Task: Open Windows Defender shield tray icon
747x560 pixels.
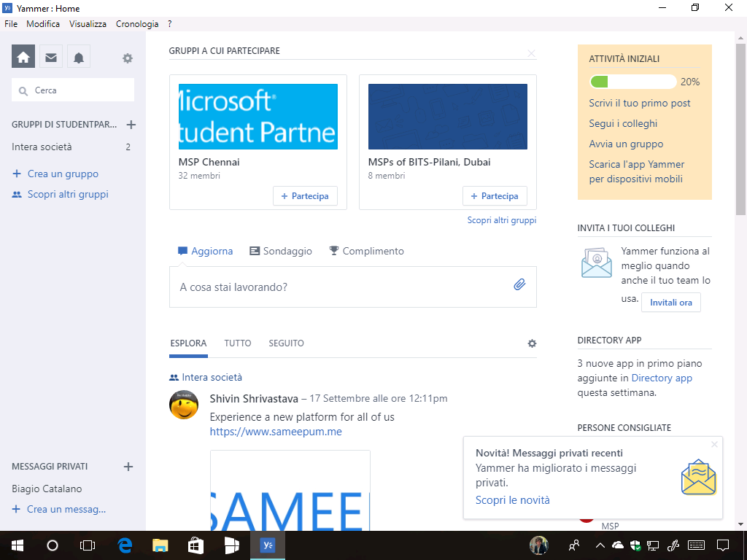Action: pyautogui.click(x=635, y=545)
